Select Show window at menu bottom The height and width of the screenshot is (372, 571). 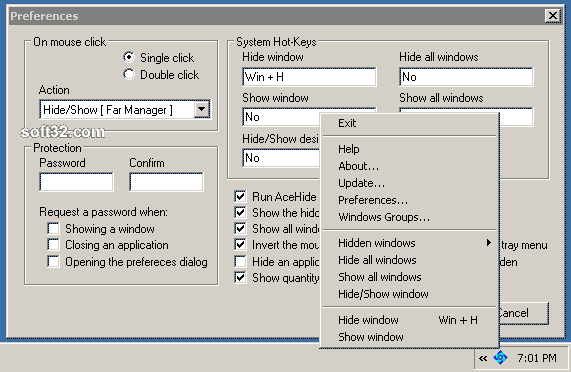tap(409, 337)
